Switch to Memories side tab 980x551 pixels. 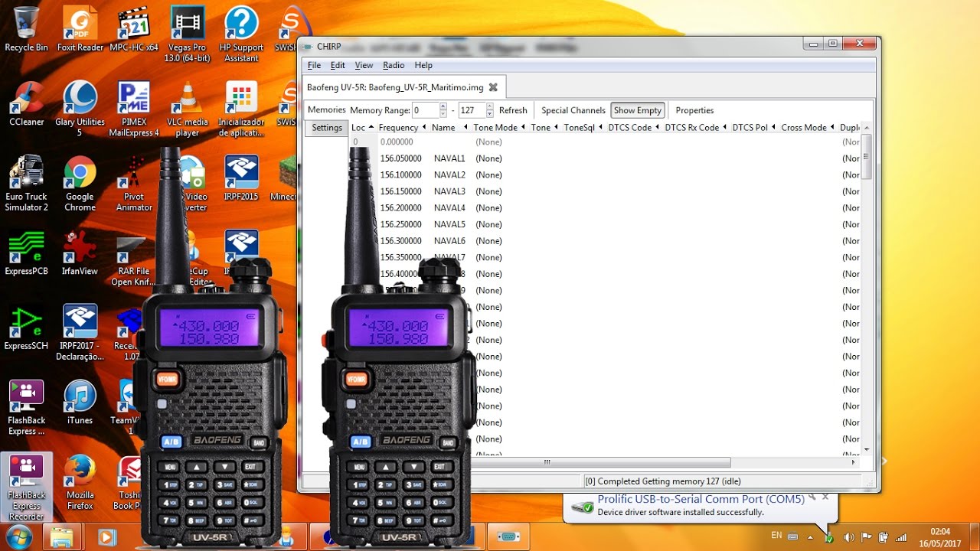(327, 110)
